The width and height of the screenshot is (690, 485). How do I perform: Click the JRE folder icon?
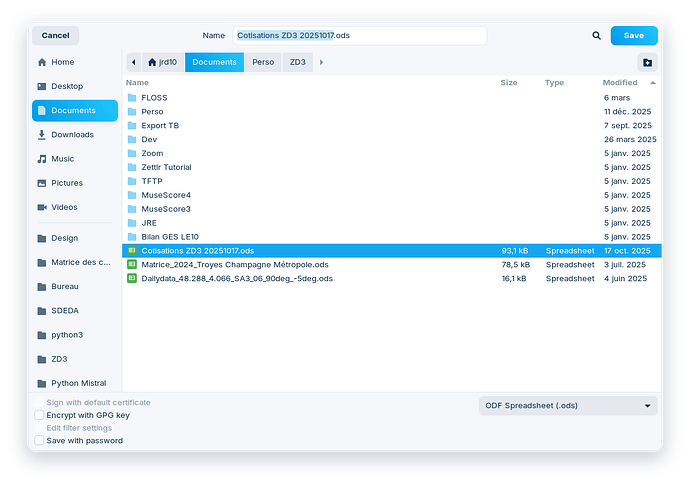point(132,223)
